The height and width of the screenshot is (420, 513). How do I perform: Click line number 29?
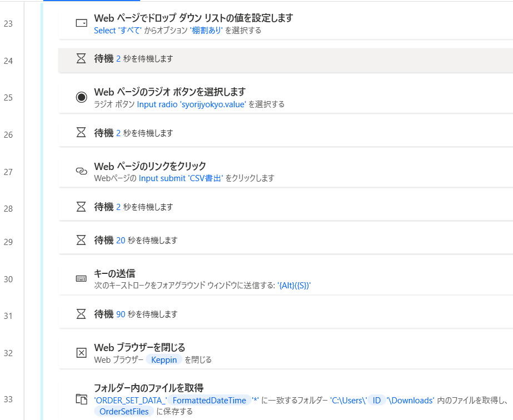coord(8,242)
